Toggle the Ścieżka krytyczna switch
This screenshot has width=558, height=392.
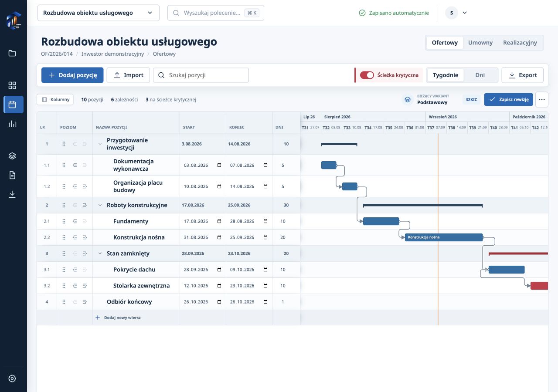tap(367, 75)
